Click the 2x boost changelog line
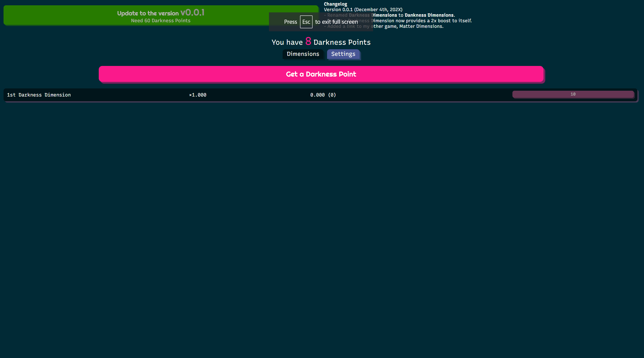The width and height of the screenshot is (644, 358). (398, 21)
